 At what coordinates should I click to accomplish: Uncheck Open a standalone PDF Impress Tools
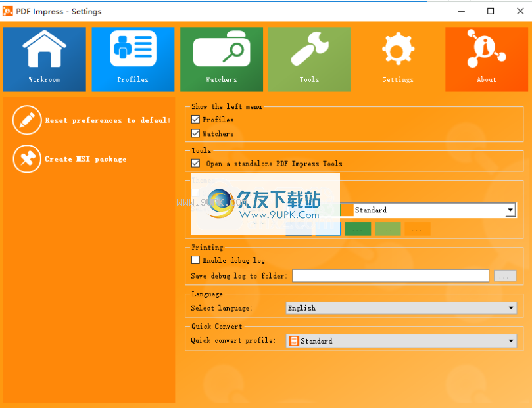[195, 164]
